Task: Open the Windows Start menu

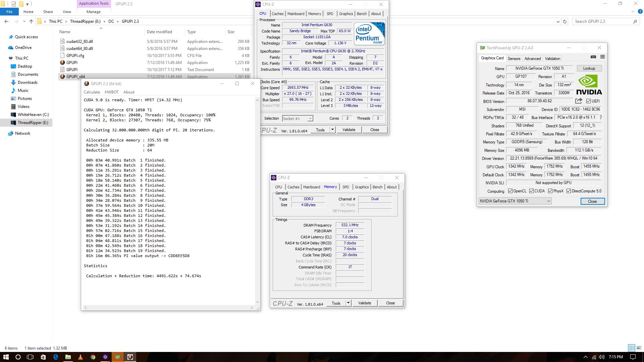Action: [x=6, y=357]
